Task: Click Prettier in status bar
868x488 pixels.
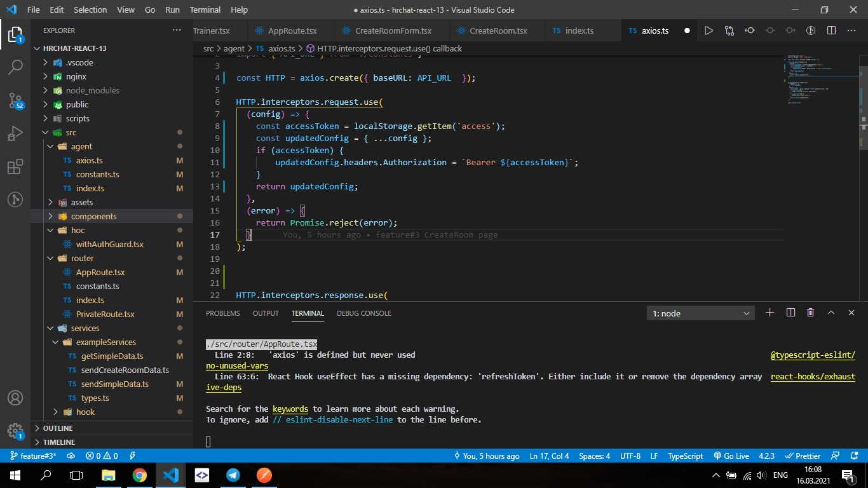Action: click(x=803, y=456)
